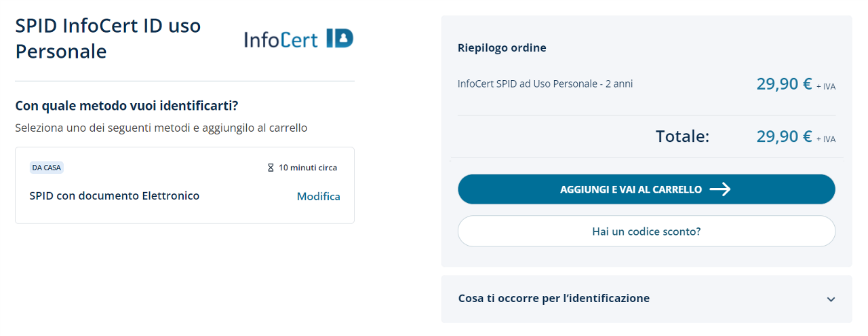Click the 'Seleziona uno dei seguenti metodi' text

click(x=161, y=128)
